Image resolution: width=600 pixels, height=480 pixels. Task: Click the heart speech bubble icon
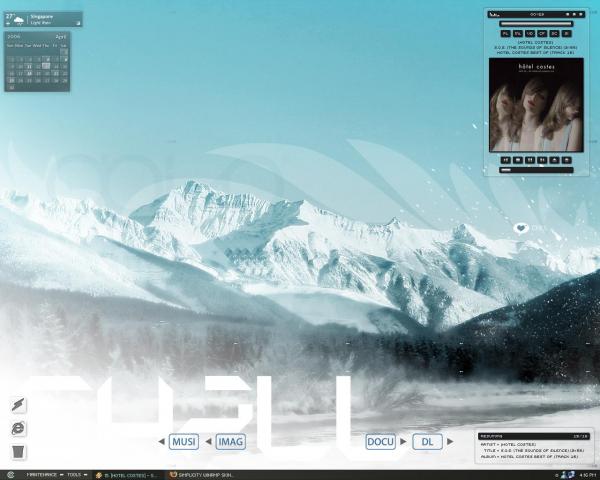pos(520,228)
